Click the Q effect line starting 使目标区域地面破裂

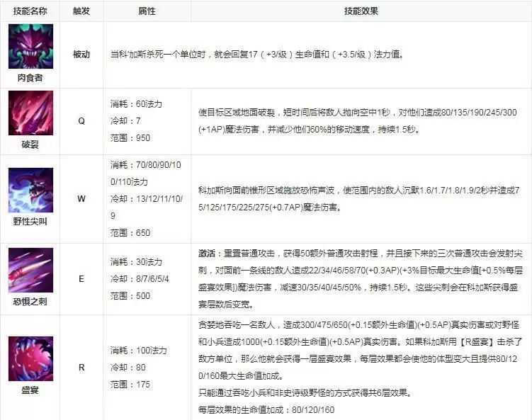358,113
